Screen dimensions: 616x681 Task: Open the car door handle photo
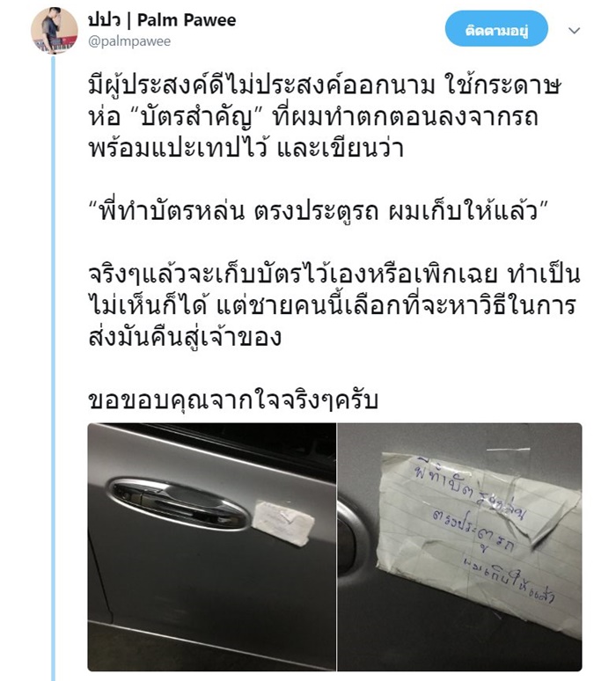211,546
